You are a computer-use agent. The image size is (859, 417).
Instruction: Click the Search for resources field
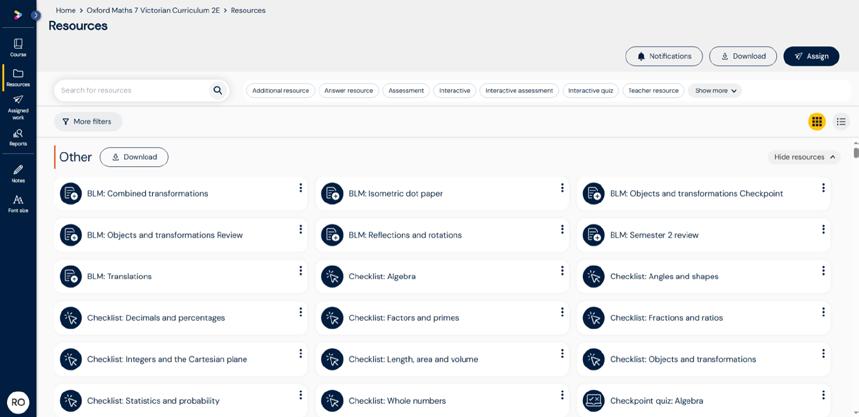click(x=133, y=90)
